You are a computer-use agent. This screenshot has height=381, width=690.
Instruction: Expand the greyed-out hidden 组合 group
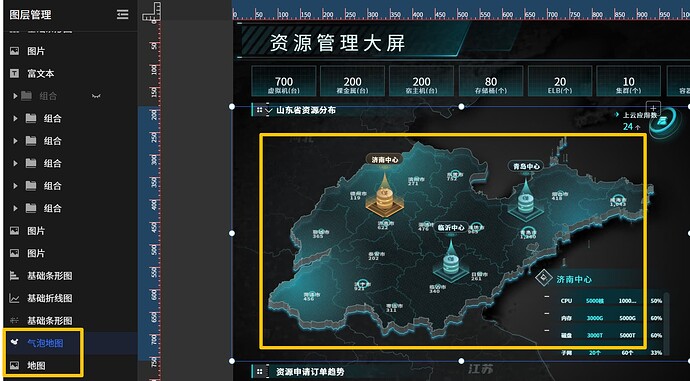15,96
